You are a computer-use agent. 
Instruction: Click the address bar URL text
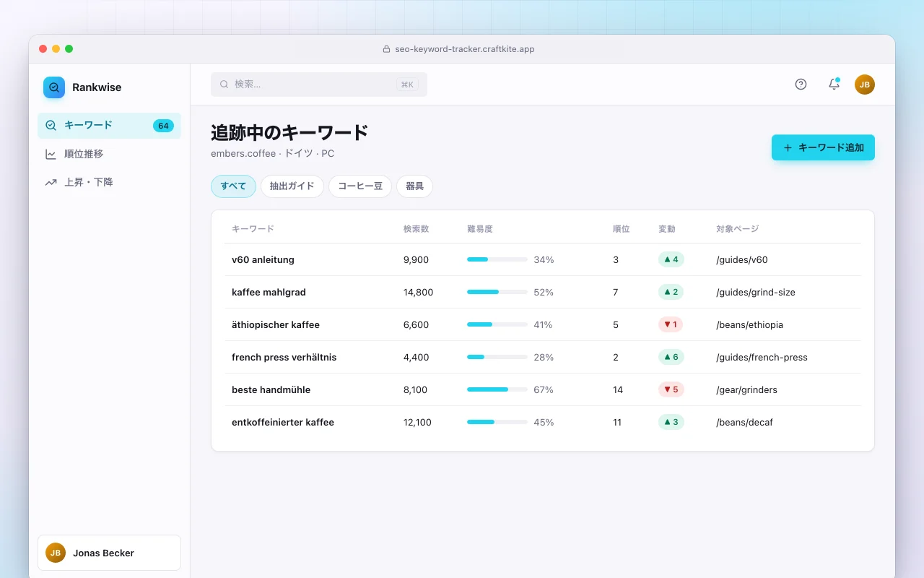click(x=464, y=49)
